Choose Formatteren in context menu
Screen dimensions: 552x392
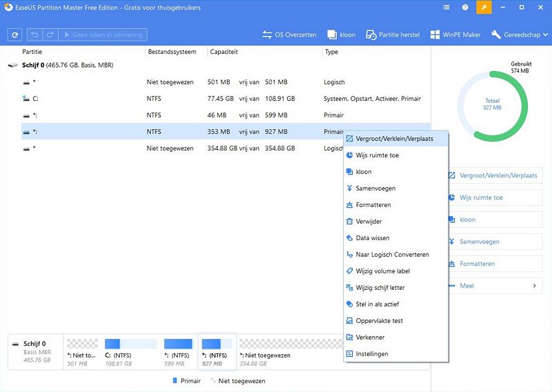click(395, 205)
